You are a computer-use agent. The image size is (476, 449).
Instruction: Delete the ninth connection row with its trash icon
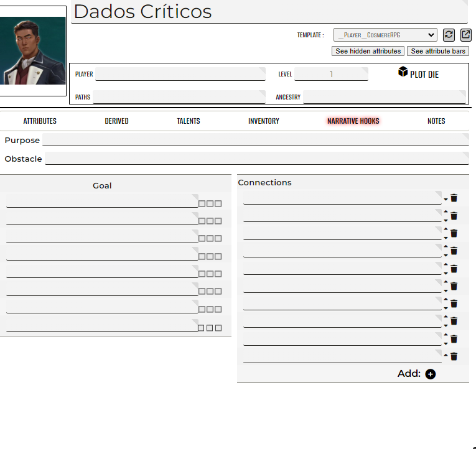454,339
